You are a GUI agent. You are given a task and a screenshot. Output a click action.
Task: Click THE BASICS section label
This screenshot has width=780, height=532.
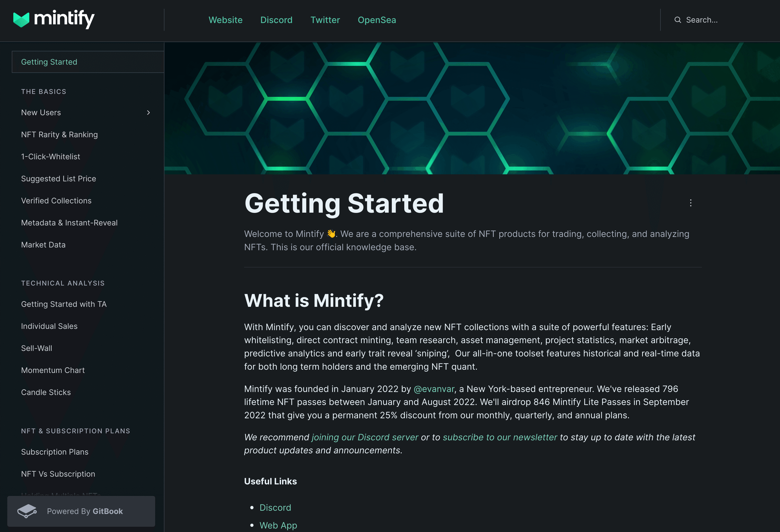(x=44, y=92)
